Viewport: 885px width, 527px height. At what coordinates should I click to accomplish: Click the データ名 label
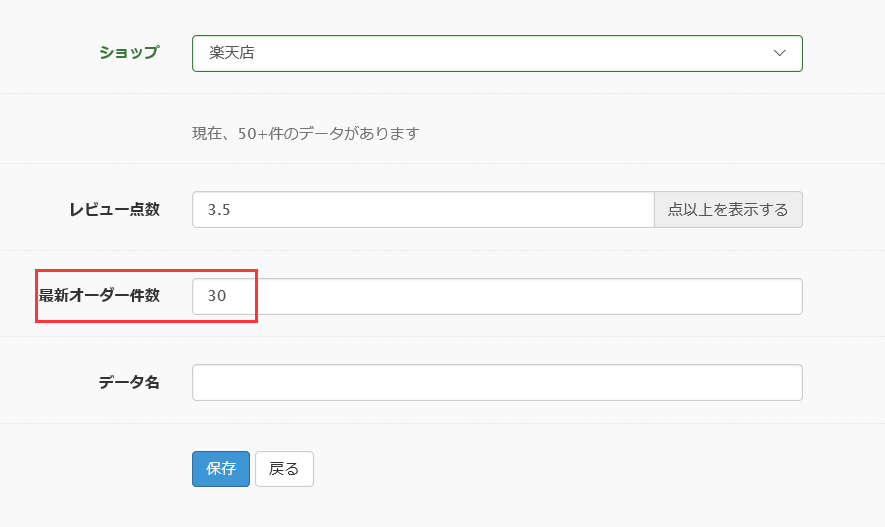pyautogui.click(x=129, y=383)
